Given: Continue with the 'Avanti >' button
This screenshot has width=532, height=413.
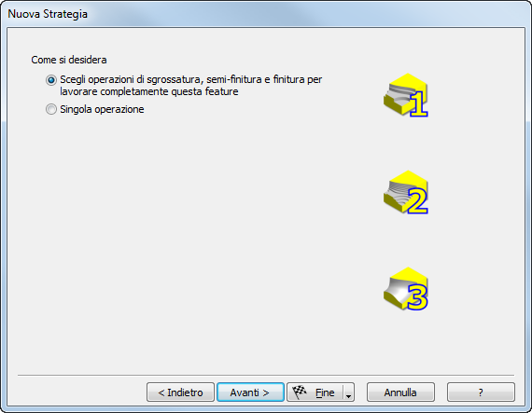Looking at the screenshot, I should point(250,392).
